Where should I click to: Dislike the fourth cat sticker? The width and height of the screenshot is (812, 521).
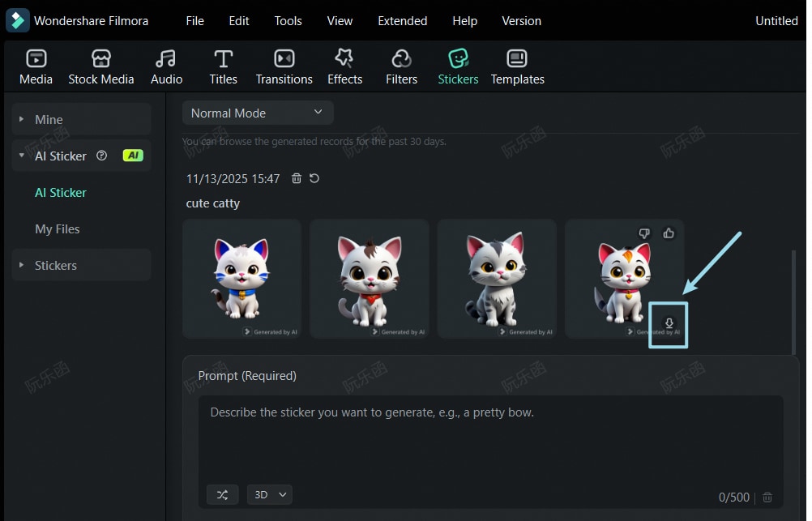[x=644, y=233]
